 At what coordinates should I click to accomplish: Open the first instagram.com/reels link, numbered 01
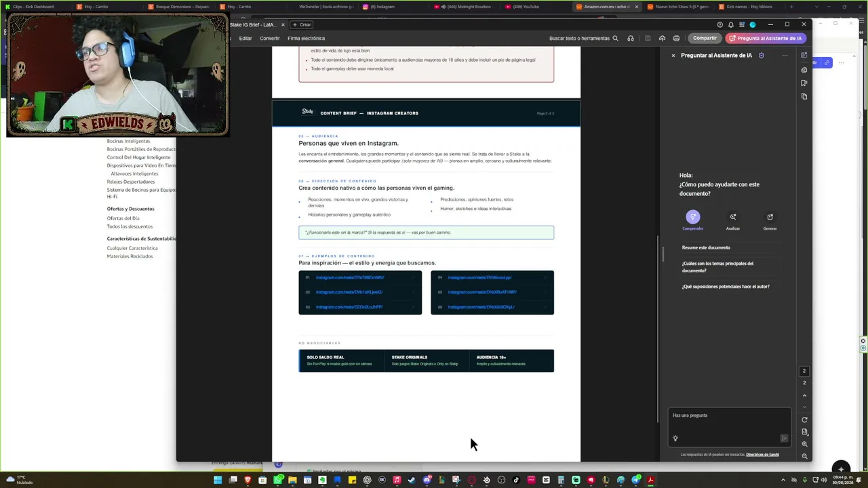(349, 278)
